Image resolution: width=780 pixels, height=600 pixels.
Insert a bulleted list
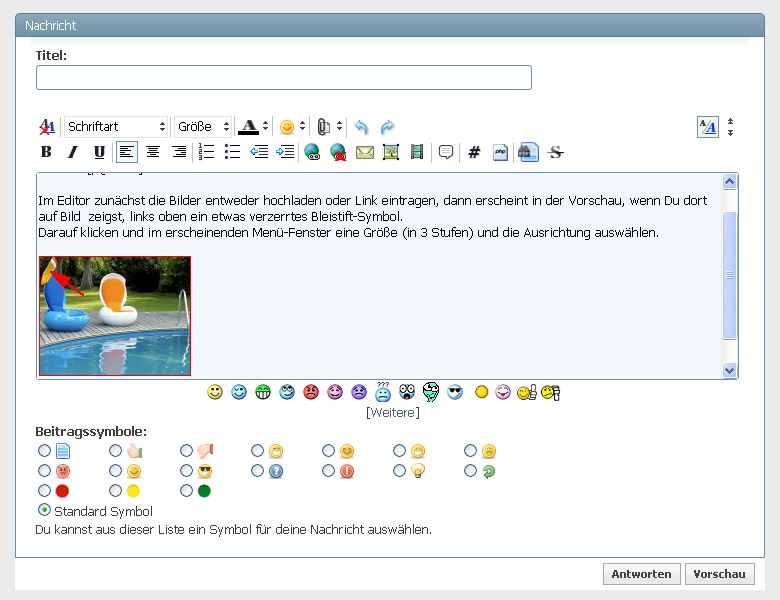pyautogui.click(x=232, y=152)
